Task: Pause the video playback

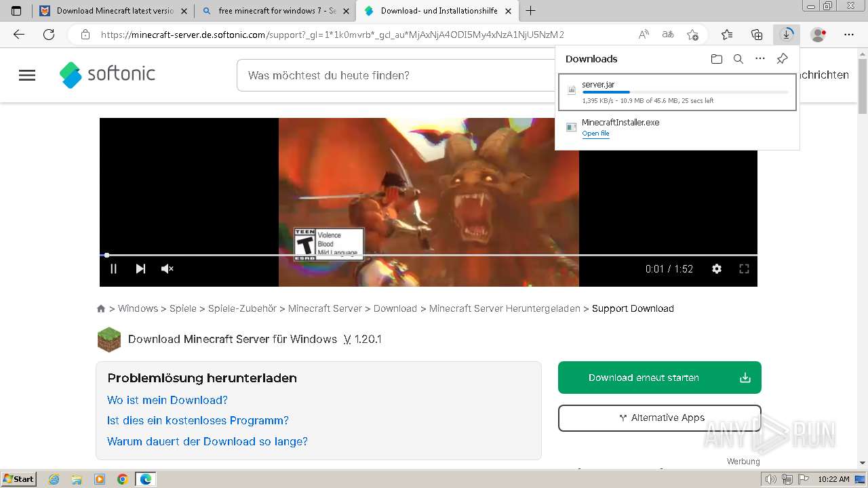Action: click(x=113, y=268)
